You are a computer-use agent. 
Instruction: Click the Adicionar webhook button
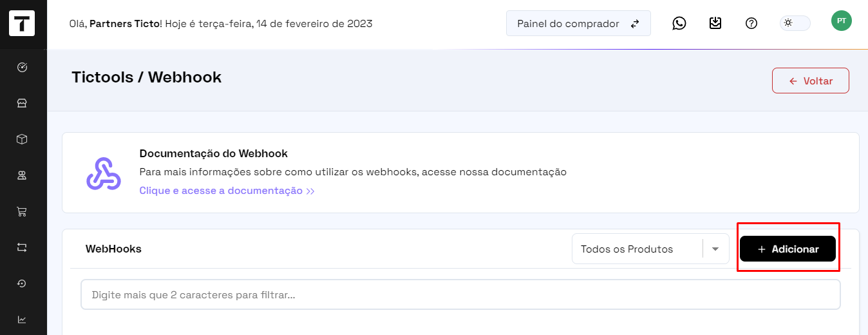(x=788, y=249)
